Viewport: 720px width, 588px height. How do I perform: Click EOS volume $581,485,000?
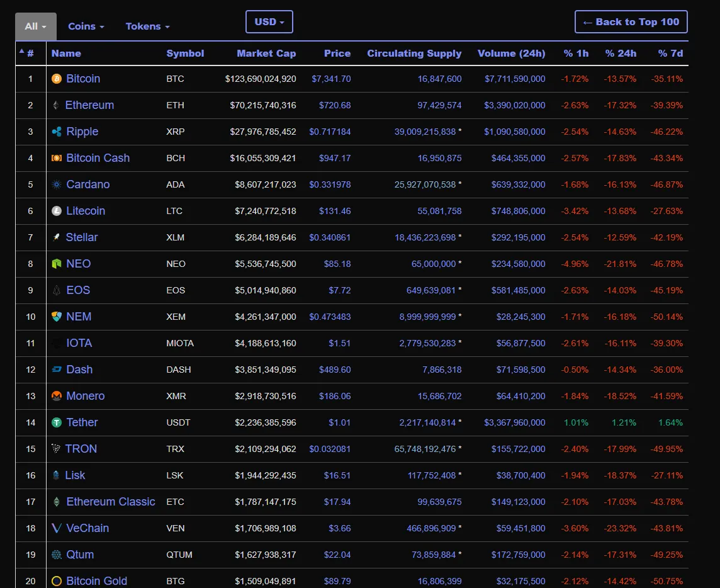(x=518, y=290)
